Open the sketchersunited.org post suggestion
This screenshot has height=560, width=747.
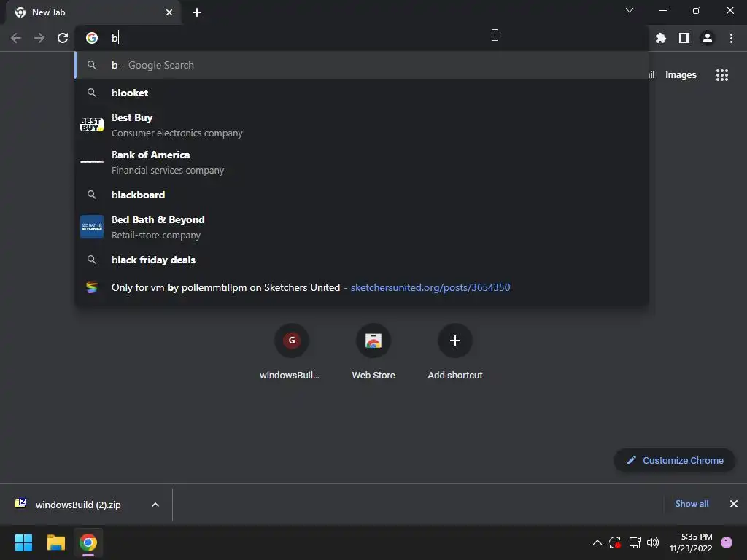pos(362,287)
